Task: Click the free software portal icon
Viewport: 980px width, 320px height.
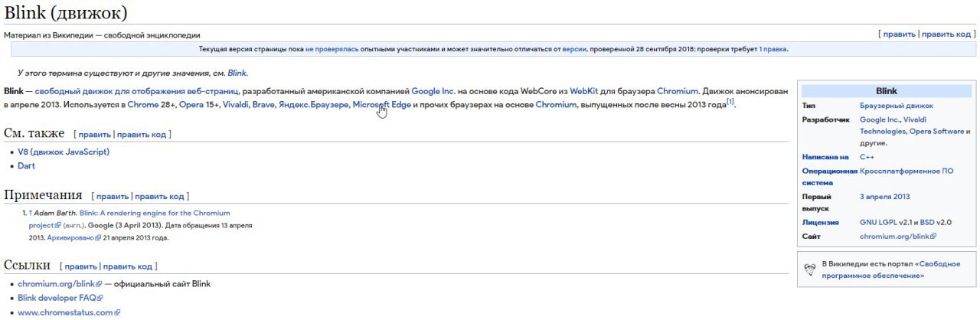Action: [x=810, y=269]
